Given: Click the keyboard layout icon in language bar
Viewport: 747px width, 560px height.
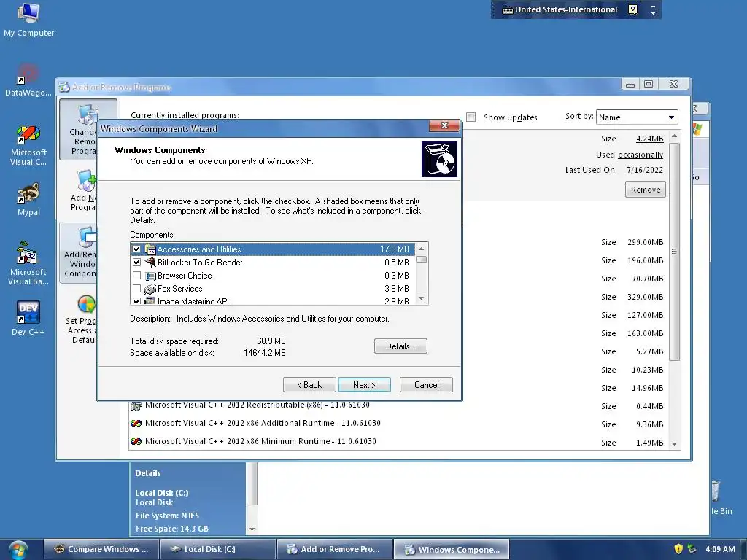Looking at the screenshot, I should [508, 10].
